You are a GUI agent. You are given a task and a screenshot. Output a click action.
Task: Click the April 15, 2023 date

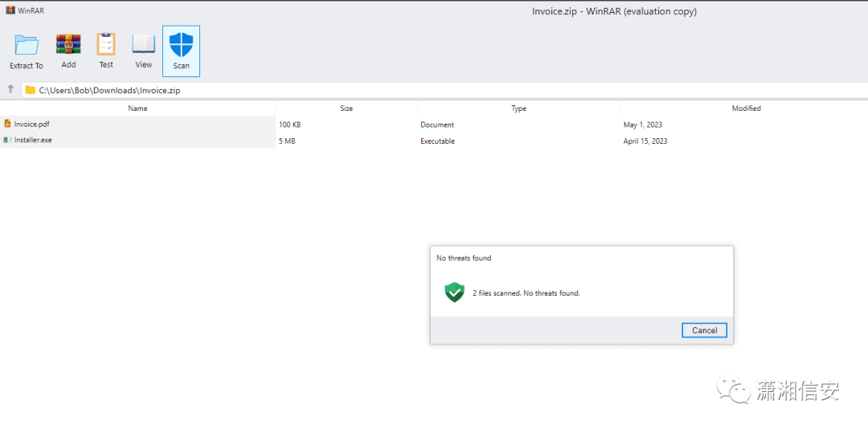click(645, 141)
